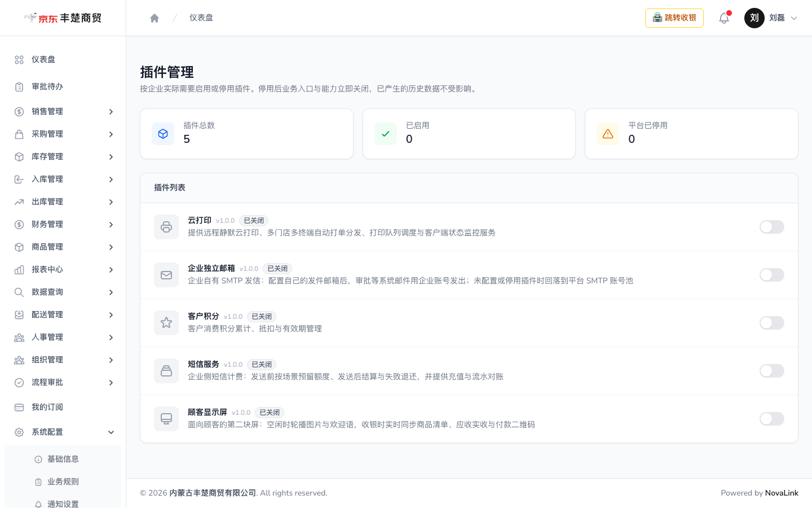Turn on the 客户积分 switch

coord(772,323)
